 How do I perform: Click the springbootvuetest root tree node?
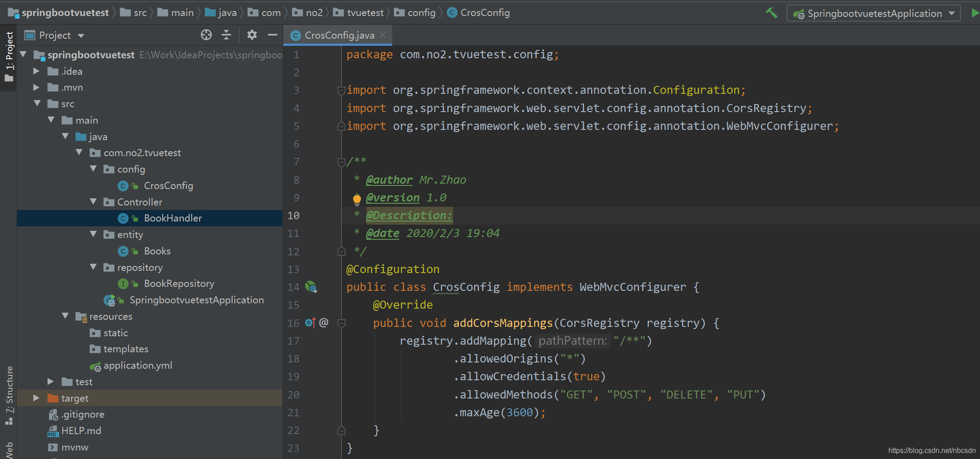point(91,55)
